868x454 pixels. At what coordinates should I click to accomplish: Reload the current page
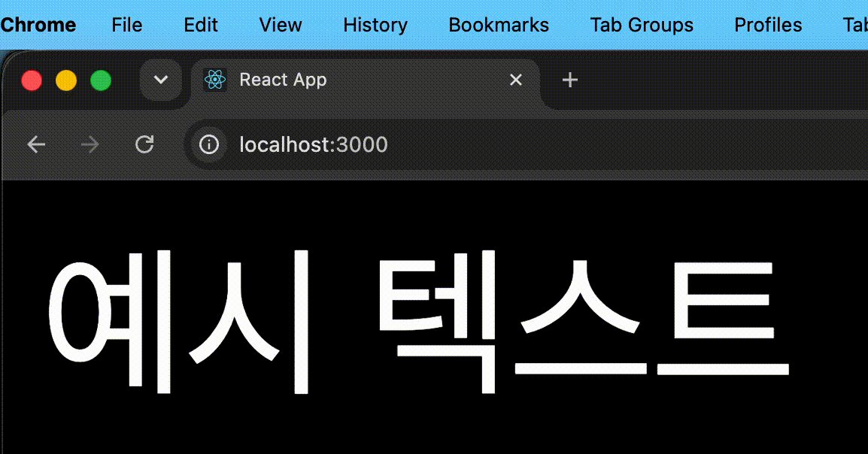(x=144, y=145)
